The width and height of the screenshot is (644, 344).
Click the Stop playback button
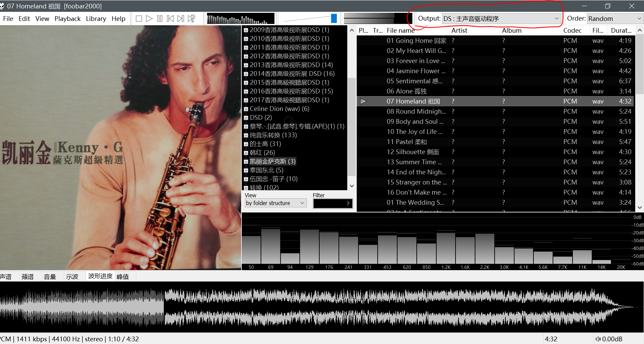point(139,19)
